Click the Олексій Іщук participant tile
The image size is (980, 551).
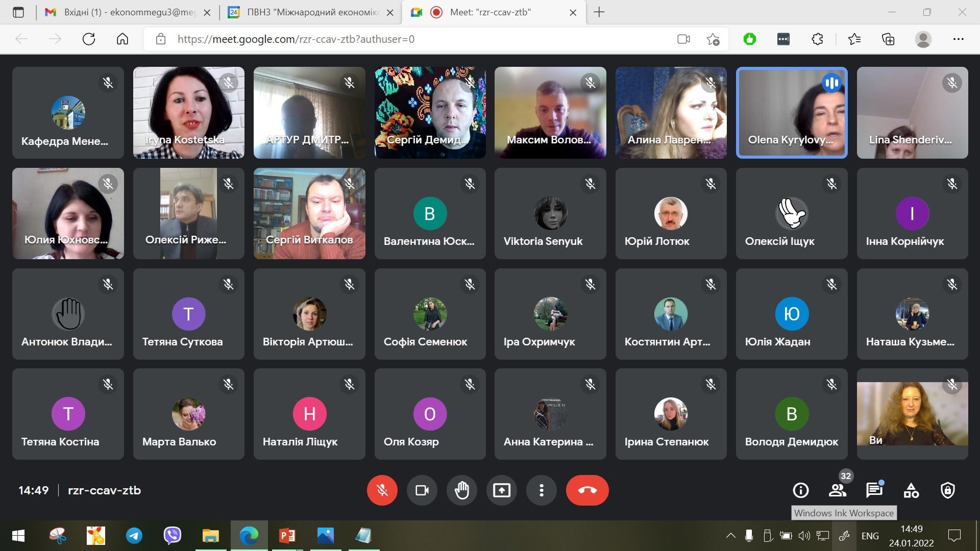(x=792, y=213)
